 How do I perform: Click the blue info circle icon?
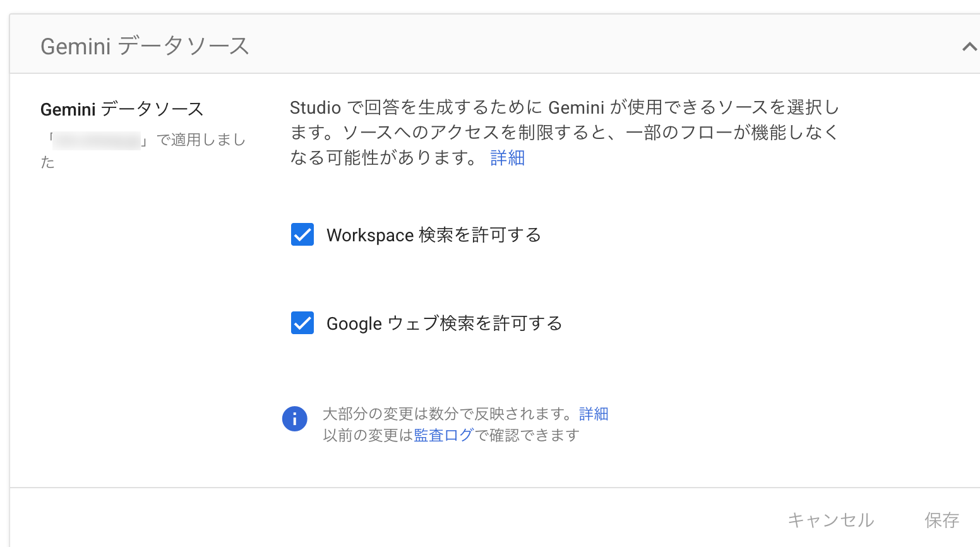[294, 419]
